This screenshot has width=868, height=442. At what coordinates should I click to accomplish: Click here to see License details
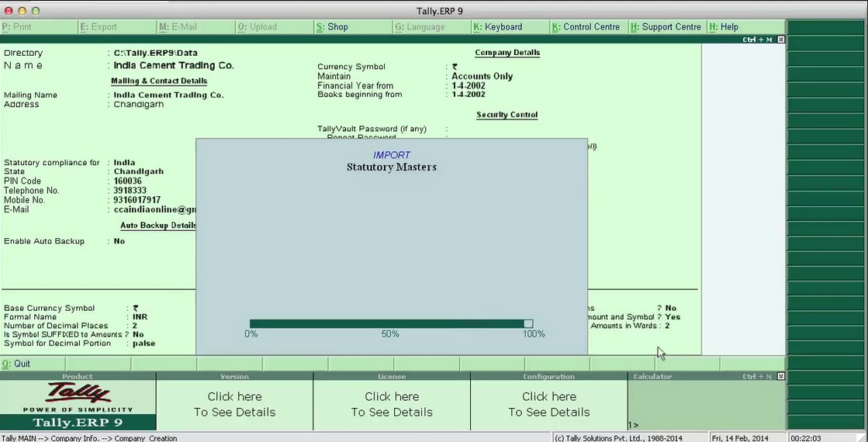coord(392,404)
